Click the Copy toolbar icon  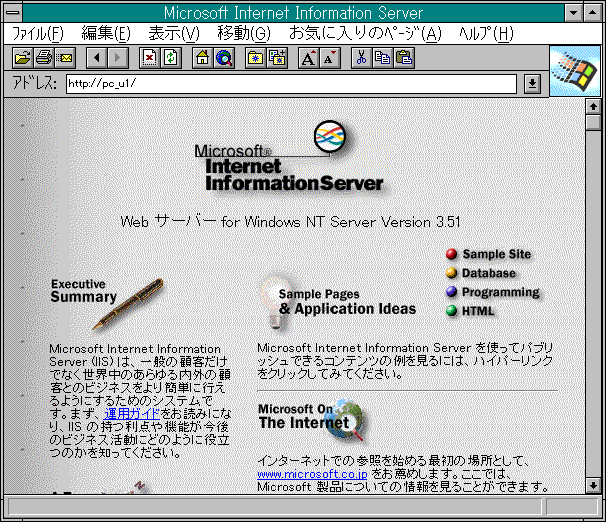coord(383,58)
